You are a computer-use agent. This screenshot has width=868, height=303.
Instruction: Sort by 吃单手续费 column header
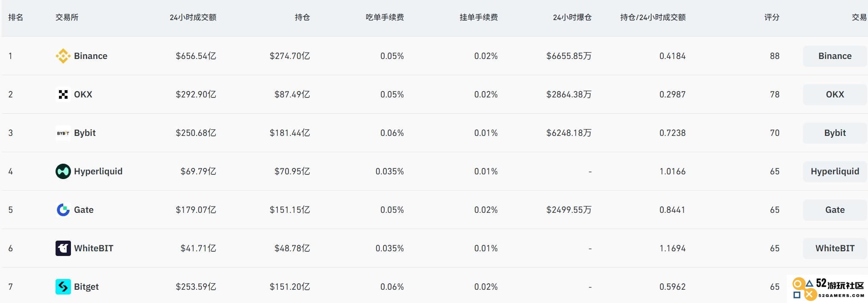point(385,18)
